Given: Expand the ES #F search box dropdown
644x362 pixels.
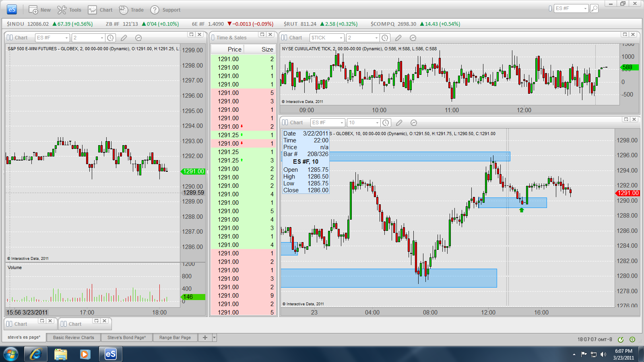Looking at the screenshot, I should 585,8.
